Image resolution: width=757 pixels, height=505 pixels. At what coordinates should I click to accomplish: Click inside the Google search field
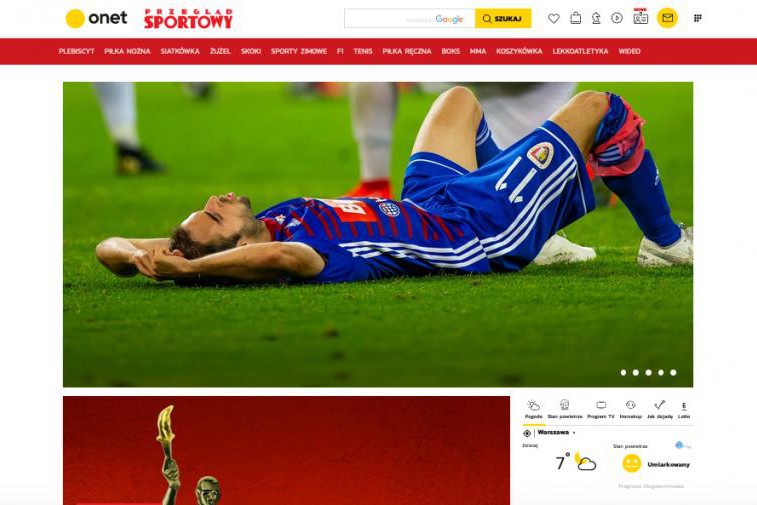[410, 18]
